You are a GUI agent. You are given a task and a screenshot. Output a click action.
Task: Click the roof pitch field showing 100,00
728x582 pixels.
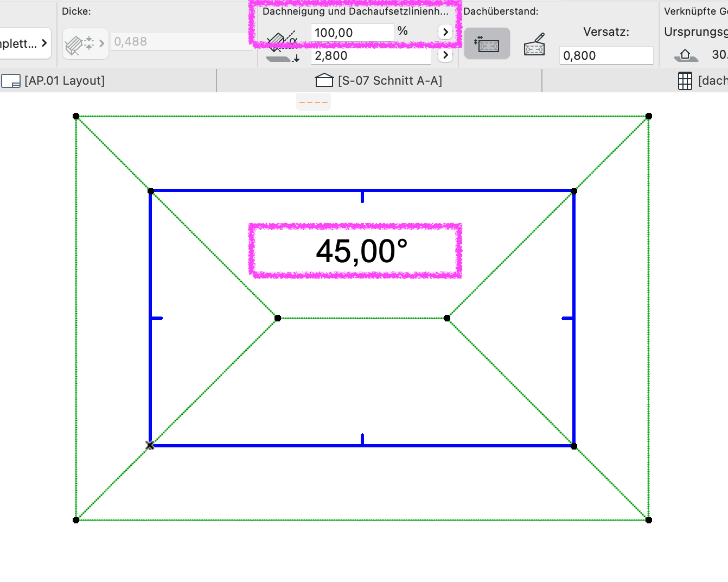[x=352, y=33]
